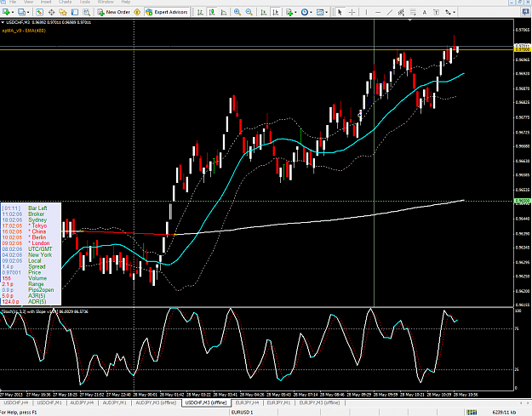Click the Templates icon

320,12
